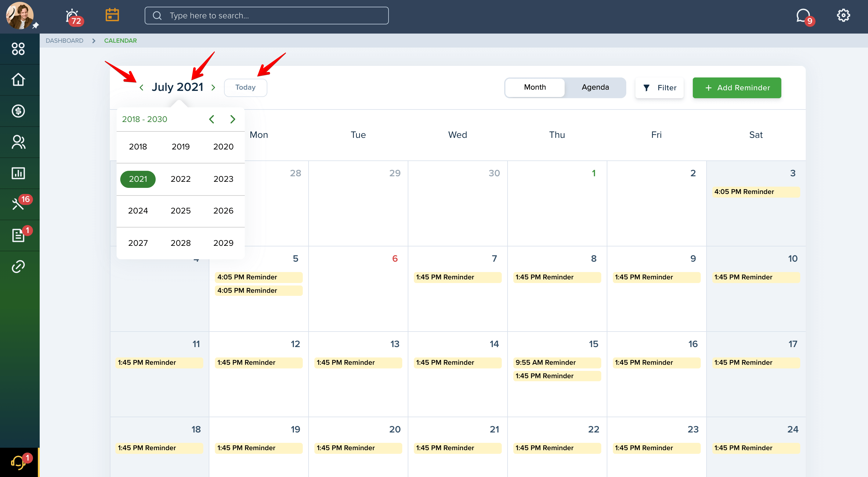Jump to Today
Image resolution: width=868 pixels, height=477 pixels.
(x=245, y=88)
